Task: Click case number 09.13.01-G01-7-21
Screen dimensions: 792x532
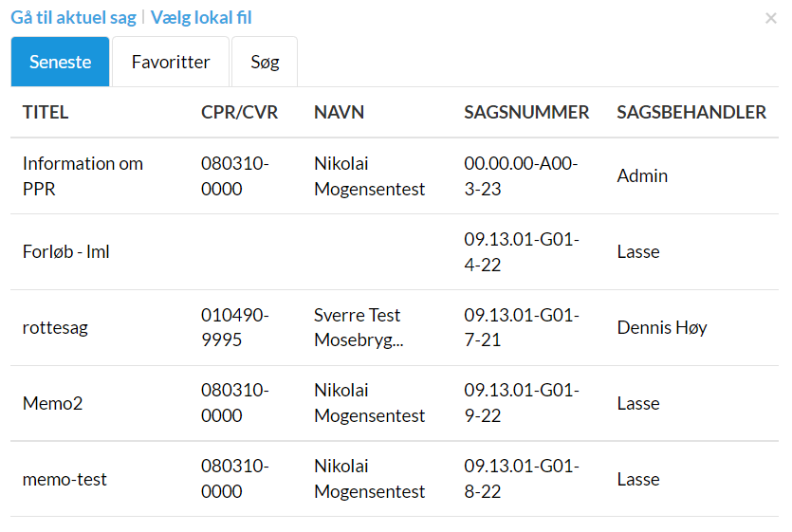Action: [x=521, y=328]
